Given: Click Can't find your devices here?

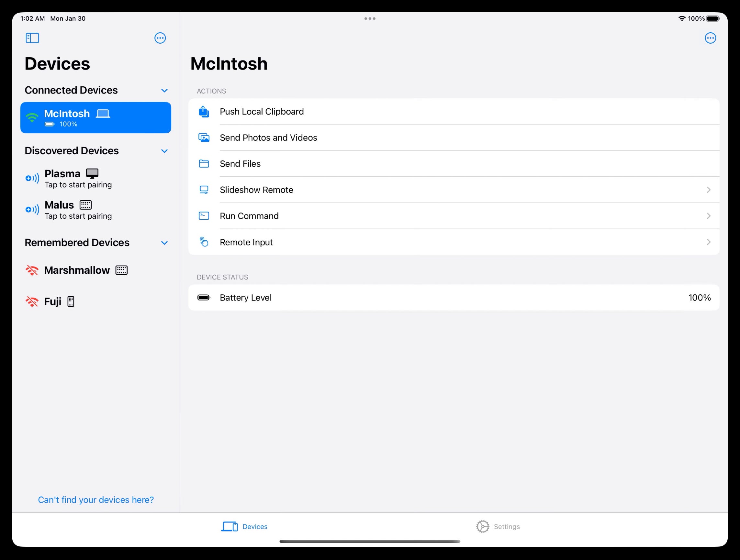Looking at the screenshot, I should [95, 500].
